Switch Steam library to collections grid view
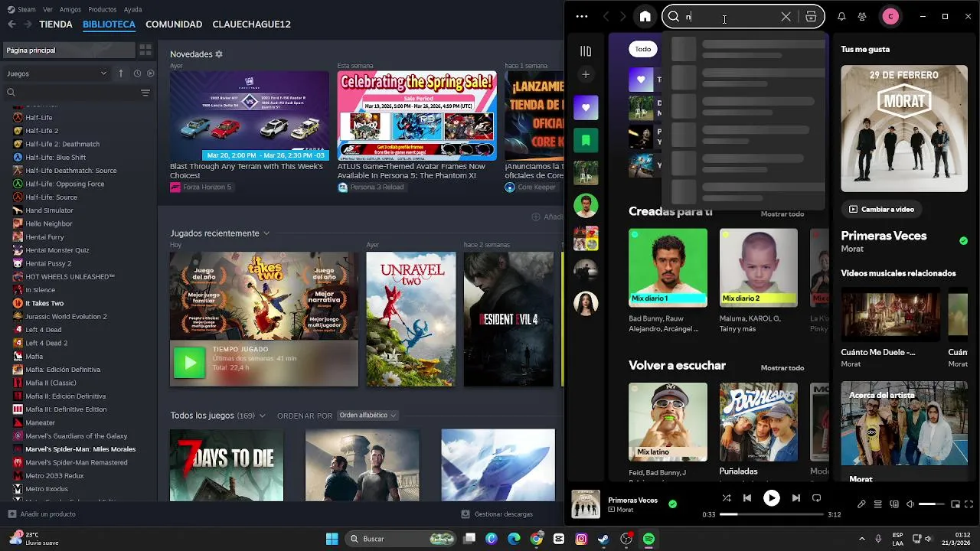The image size is (980, 551). tap(145, 51)
